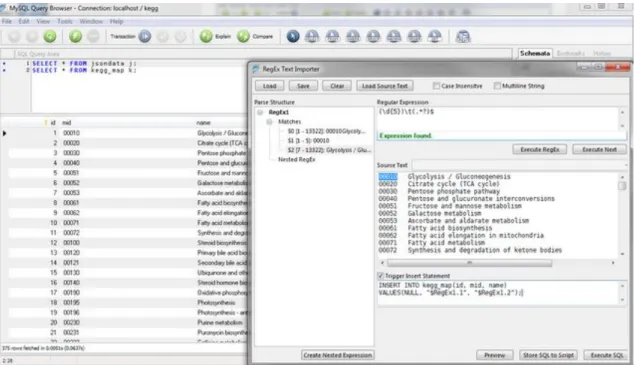Click the Stop query toolbar icon
The image size is (635, 365).
point(93,36)
